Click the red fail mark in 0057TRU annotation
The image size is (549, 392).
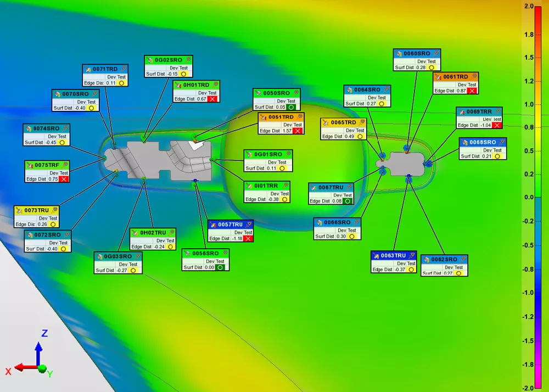pos(248,239)
